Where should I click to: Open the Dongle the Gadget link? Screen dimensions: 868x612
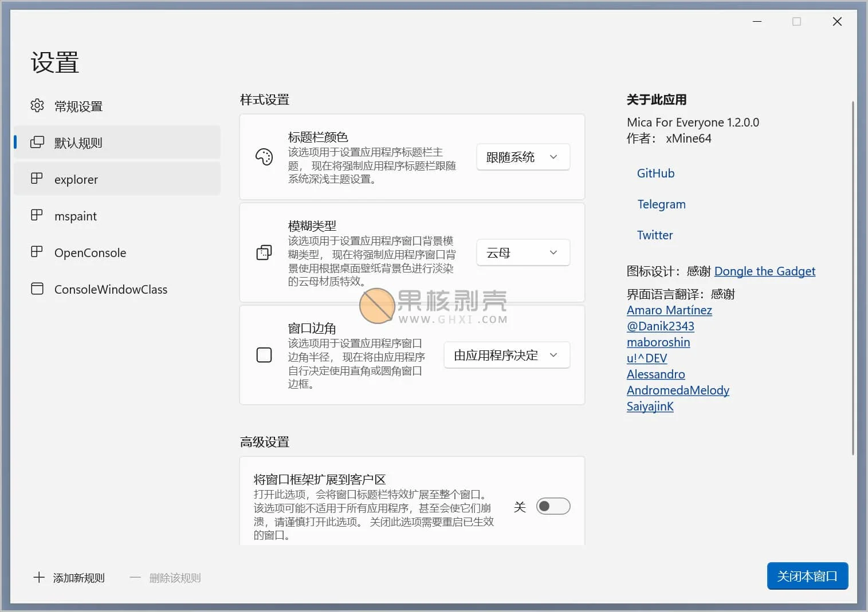(x=764, y=271)
